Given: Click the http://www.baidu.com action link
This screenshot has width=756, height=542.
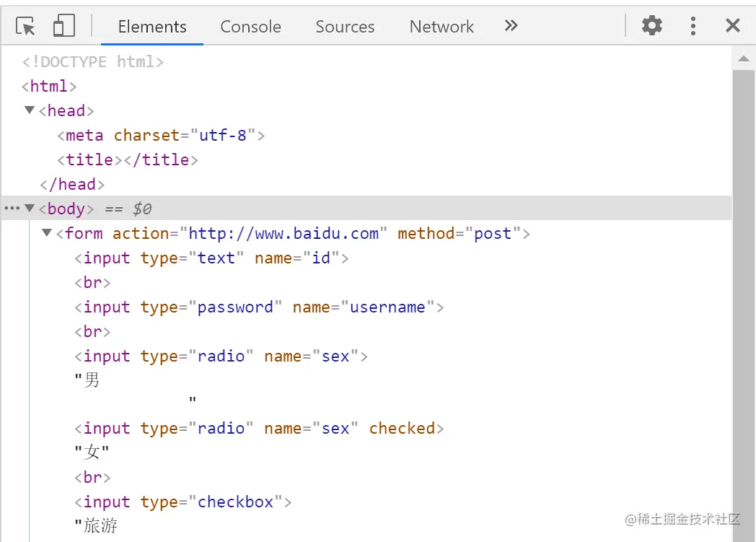Looking at the screenshot, I should pyautogui.click(x=283, y=233).
